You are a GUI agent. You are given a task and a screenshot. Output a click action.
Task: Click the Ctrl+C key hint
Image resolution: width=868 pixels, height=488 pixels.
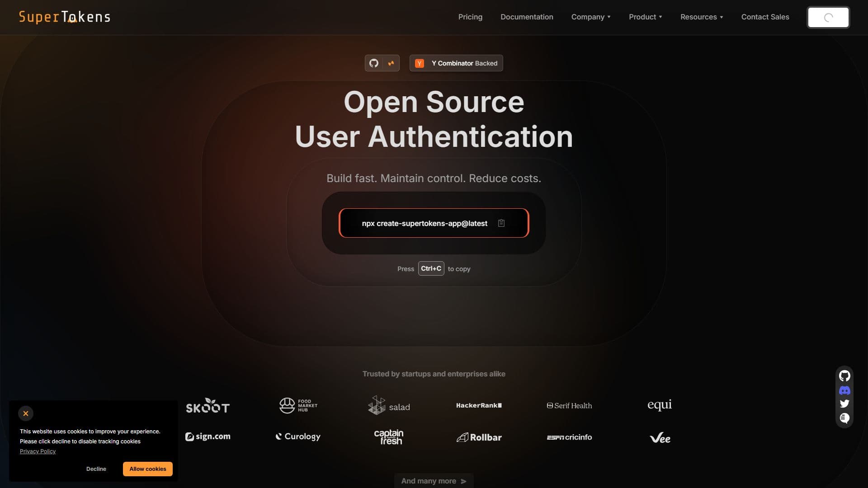[x=431, y=268]
